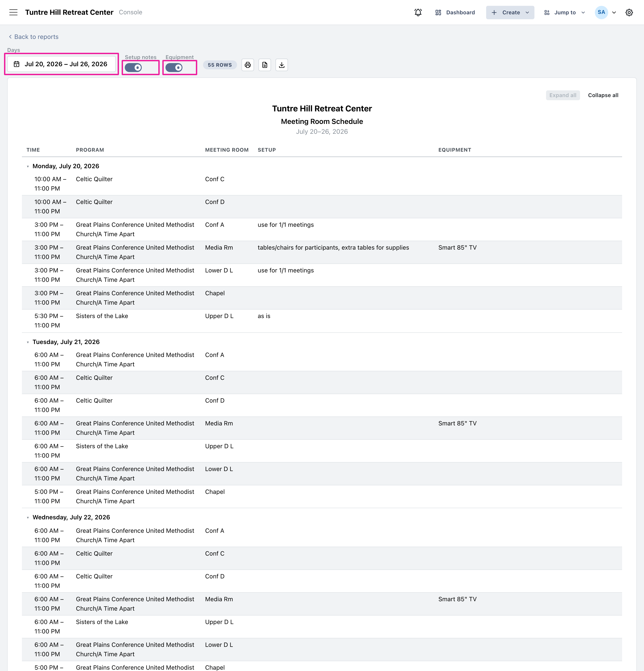Click Monday's 'Sisters of the Lake' program
Viewport: 644px width, 671px height.
point(102,316)
